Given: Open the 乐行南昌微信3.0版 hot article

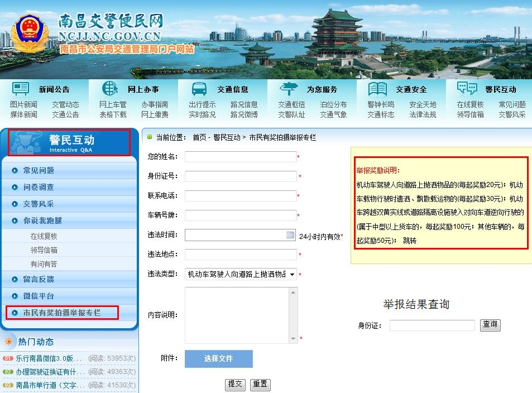Looking at the screenshot, I should (x=49, y=358).
